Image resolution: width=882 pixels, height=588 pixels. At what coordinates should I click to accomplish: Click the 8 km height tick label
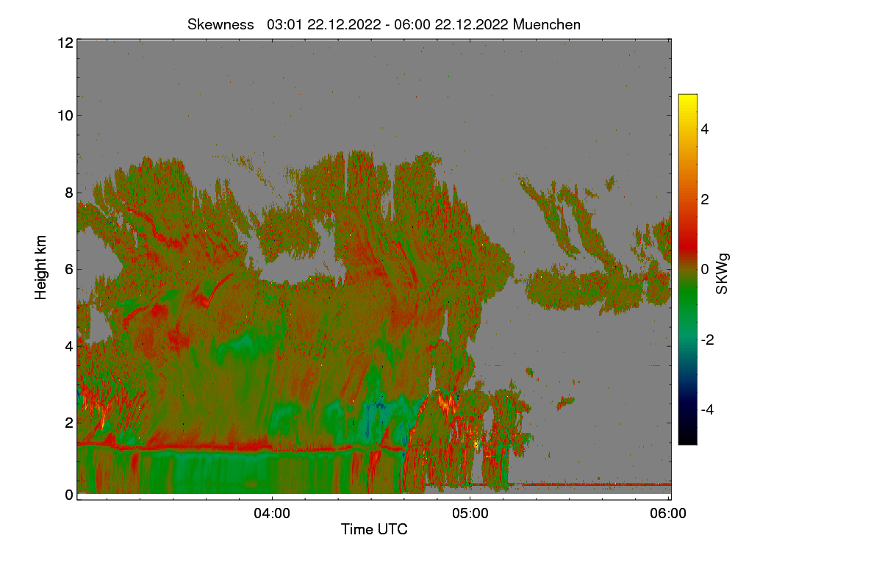(69, 193)
